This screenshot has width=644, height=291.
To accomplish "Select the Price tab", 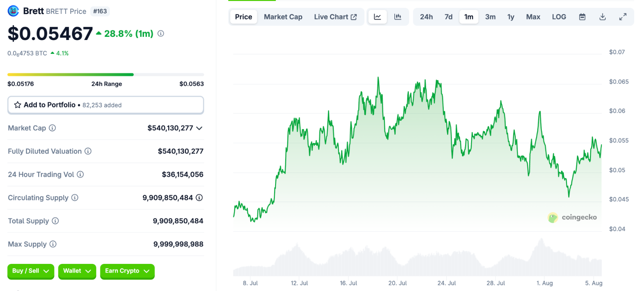I will [243, 17].
